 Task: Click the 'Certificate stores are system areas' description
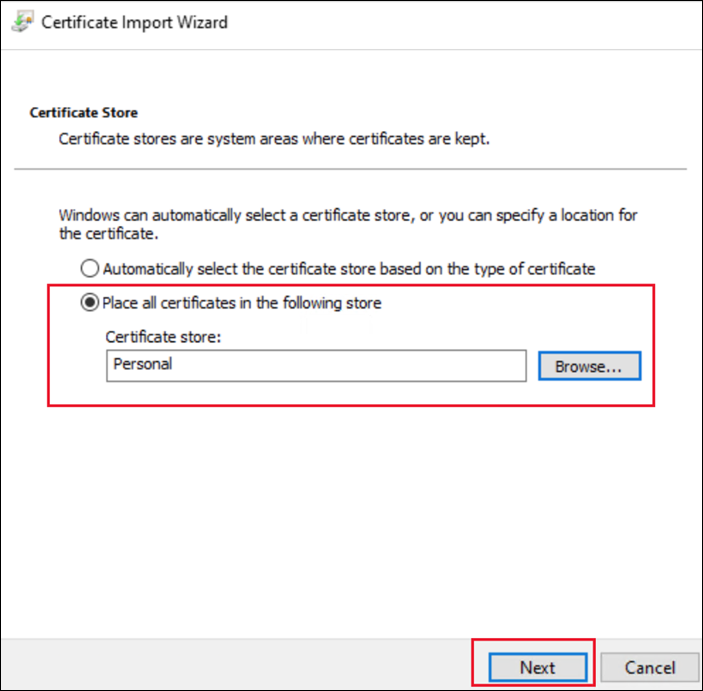274,139
